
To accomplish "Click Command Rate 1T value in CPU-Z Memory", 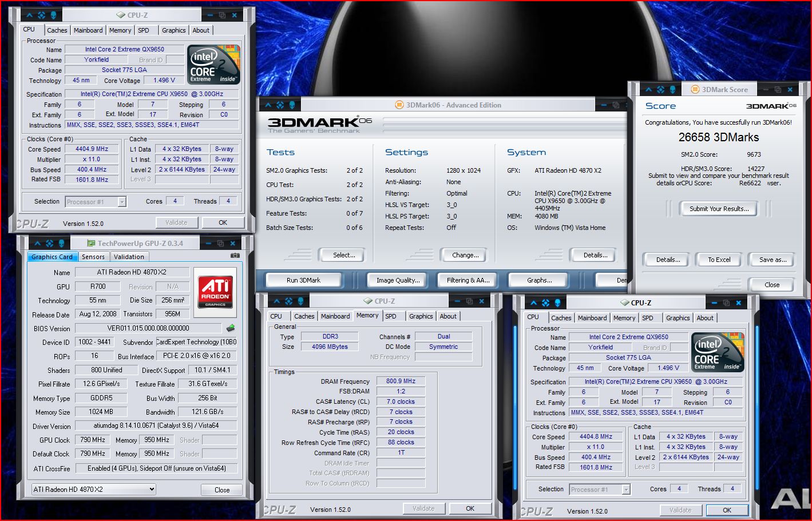I will [x=401, y=452].
